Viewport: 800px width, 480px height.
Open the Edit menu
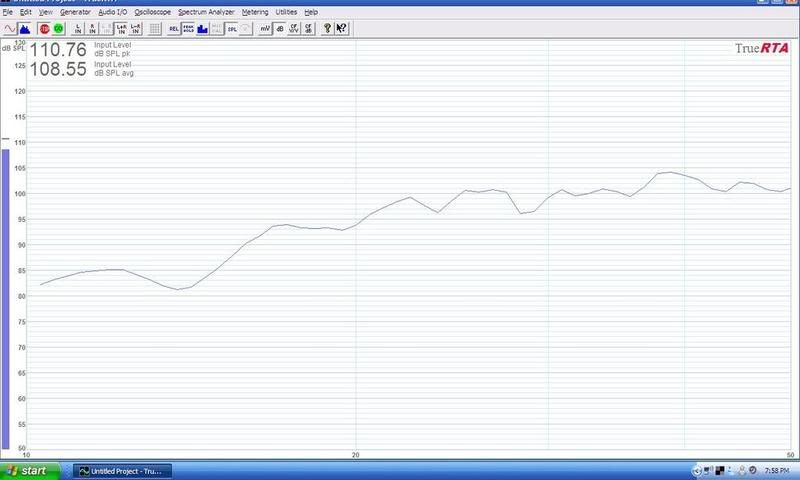pyautogui.click(x=26, y=12)
